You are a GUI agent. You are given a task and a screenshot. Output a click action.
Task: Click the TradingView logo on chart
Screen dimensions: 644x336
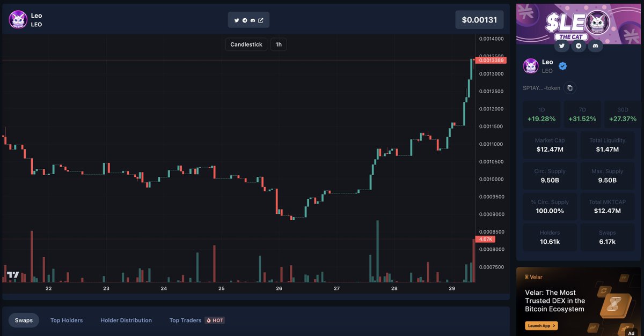13,275
